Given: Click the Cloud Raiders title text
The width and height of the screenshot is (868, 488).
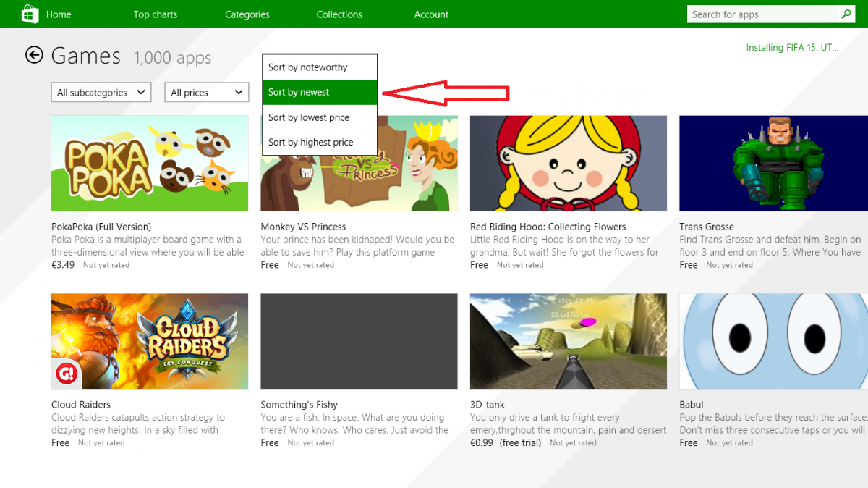Looking at the screenshot, I should coord(81,405).
